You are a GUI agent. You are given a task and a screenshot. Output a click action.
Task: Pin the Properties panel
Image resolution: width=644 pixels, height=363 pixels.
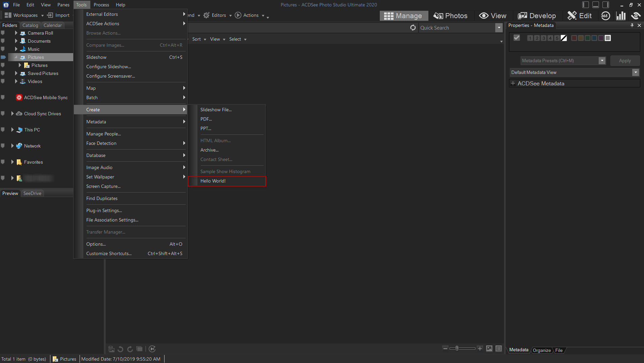tap(632, 25)
